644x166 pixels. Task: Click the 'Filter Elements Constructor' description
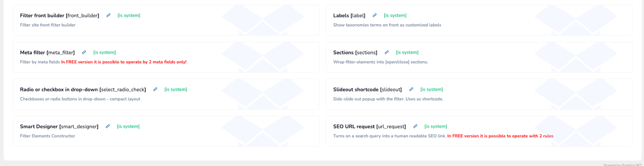coord(47,136)
